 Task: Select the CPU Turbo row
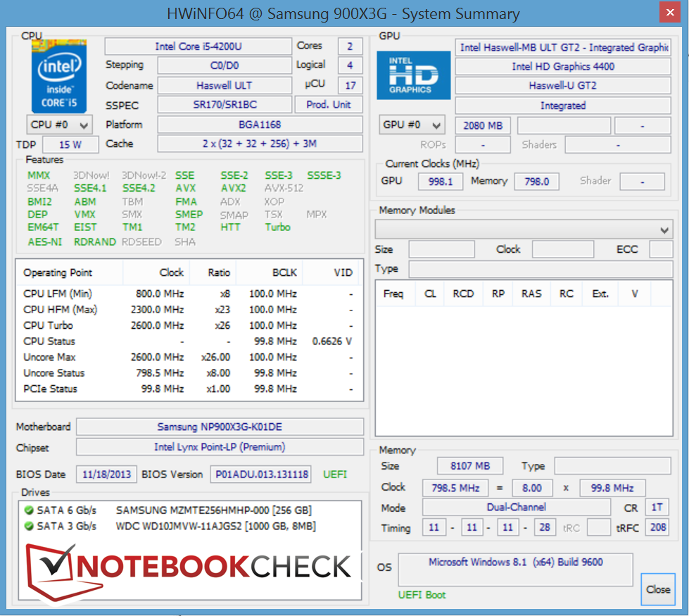tap(189, 325)
